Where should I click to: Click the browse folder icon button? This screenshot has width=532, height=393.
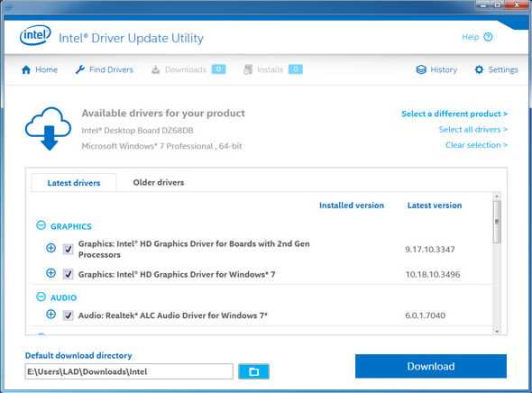pyautogui.click(x=253, y=371)
